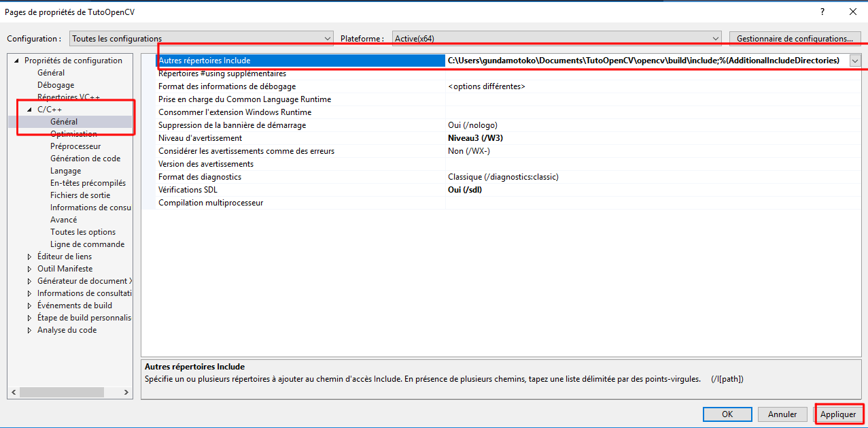Expand the Outil Manifeste node
This screenshot has width=868, height=428.
[29, 269]
